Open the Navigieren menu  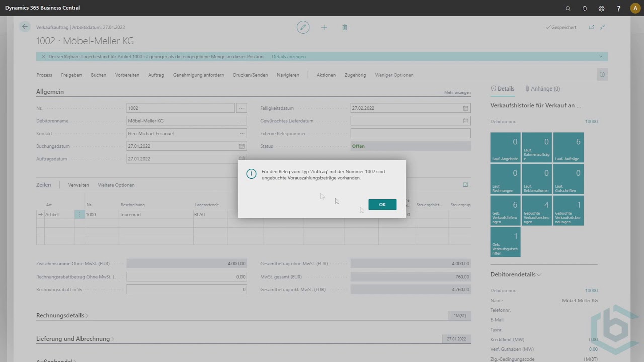tap(288, 75)
